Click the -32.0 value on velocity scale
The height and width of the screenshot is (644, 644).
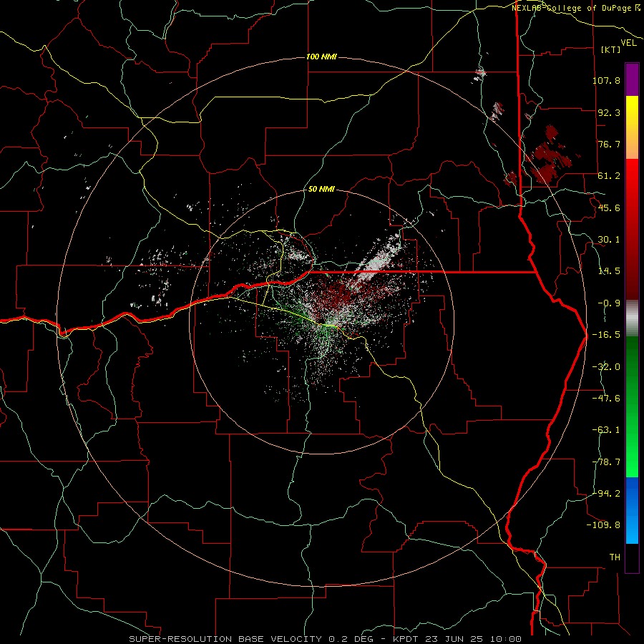pyautogui.click(x=606, y=367)
